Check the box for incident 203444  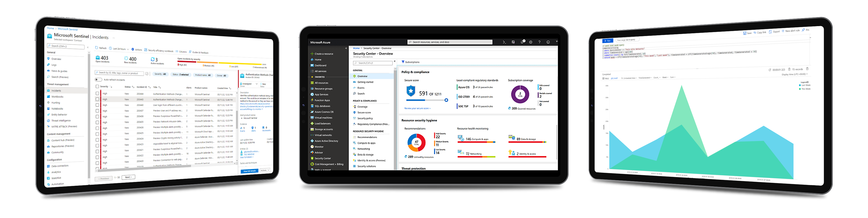97,93
